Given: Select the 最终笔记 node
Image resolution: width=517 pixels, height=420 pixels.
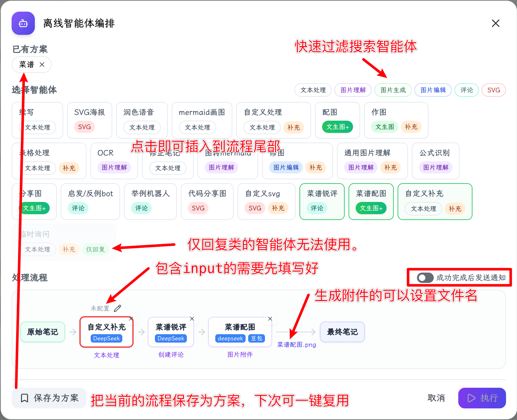Looking at the screenshot, I should point(342,332).
